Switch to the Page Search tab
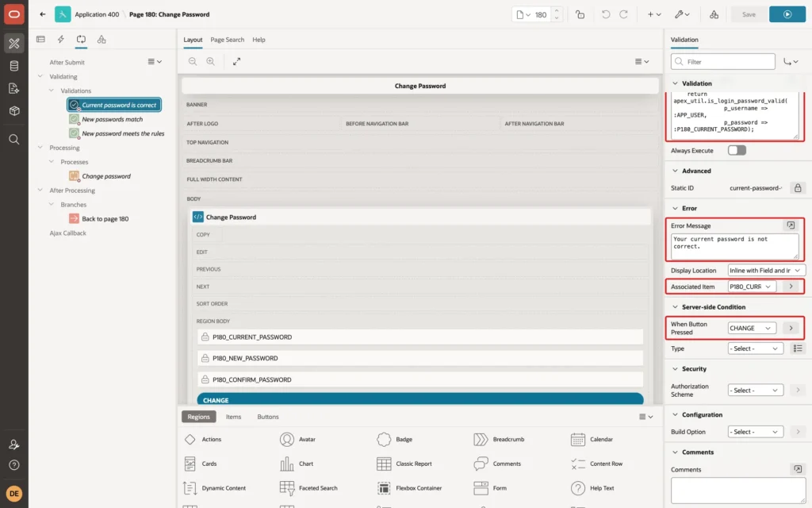This screenshot has width=812, height=508. click(228, 40)
